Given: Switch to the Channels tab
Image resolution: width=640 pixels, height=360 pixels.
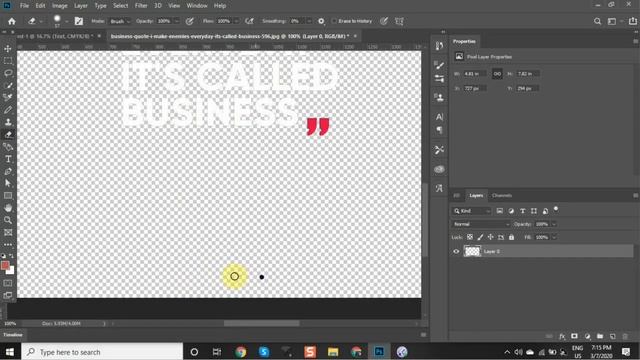Looking at the screenshot, I should click(x=502, y=196).
